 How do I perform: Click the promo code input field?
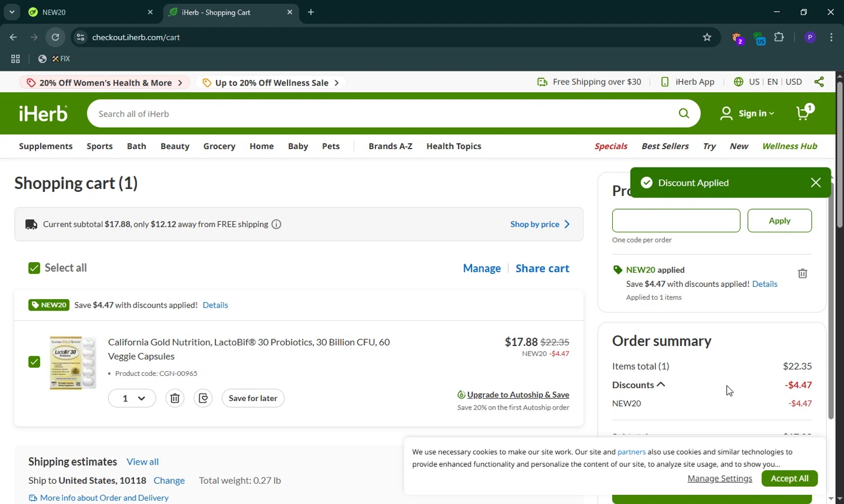click(676, 220)
